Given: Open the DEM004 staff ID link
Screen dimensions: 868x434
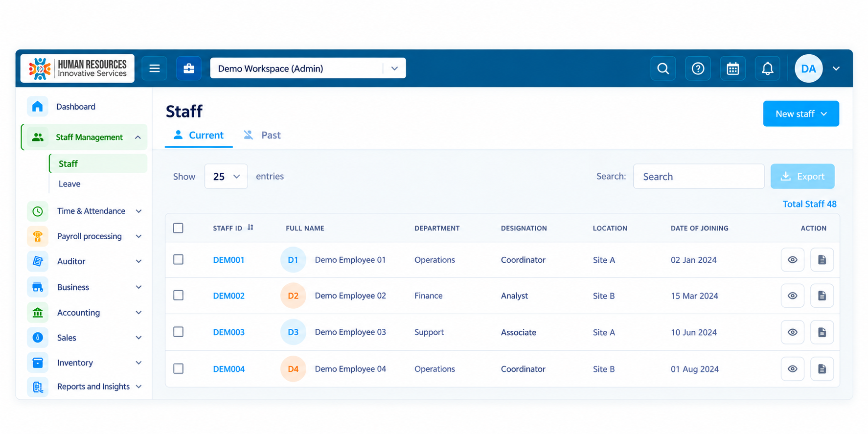Looking at the screenshot, I should point(228,369).
